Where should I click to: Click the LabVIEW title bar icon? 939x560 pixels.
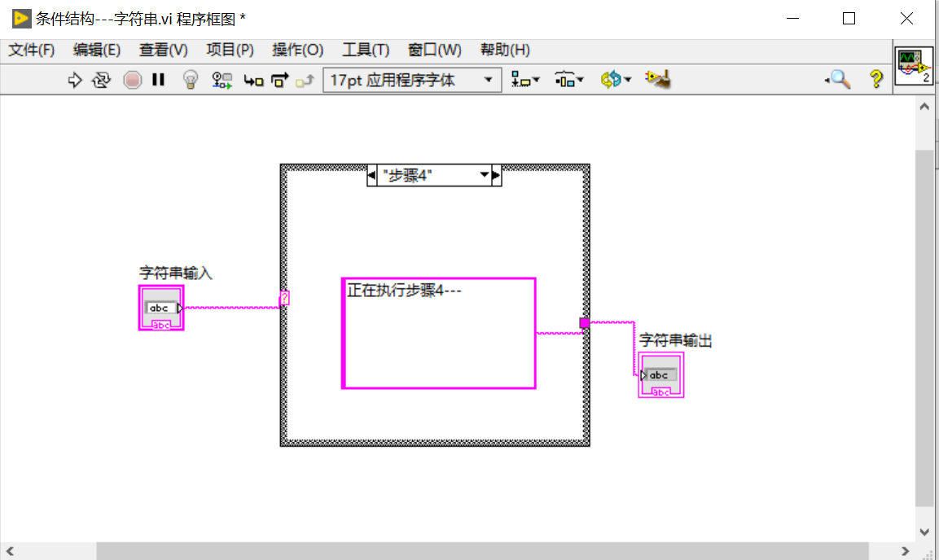21,19
